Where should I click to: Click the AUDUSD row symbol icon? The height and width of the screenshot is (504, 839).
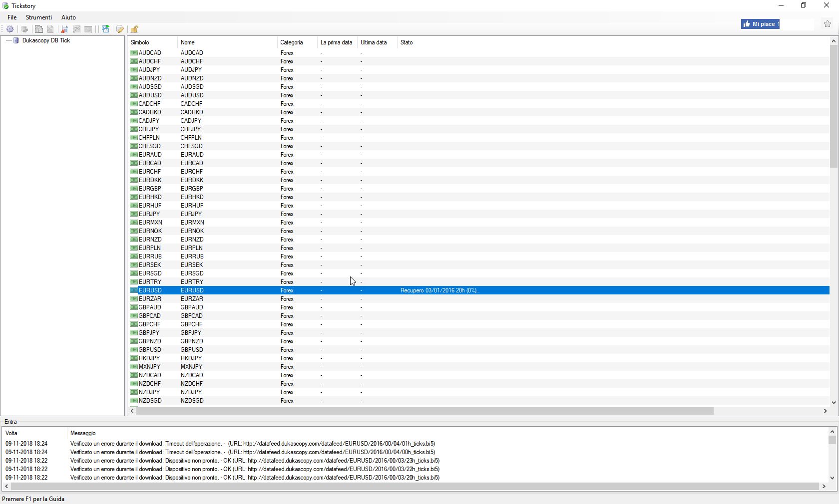[133, 95]
